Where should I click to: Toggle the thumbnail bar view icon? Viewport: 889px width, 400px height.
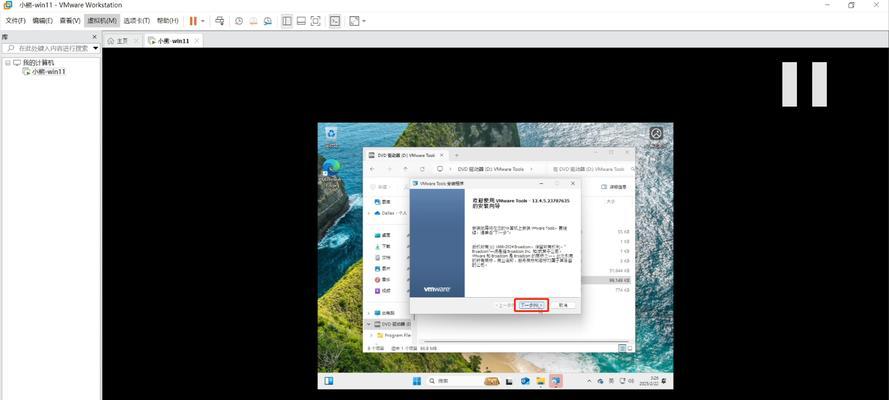tap(301, 21)
